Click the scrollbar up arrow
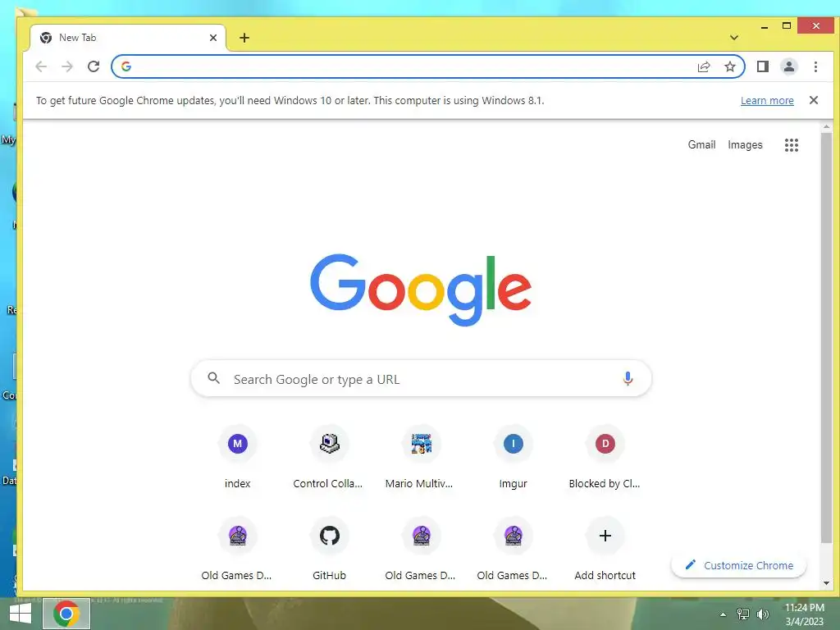Screen dimensions: 840x630 [x=826, y=127]
